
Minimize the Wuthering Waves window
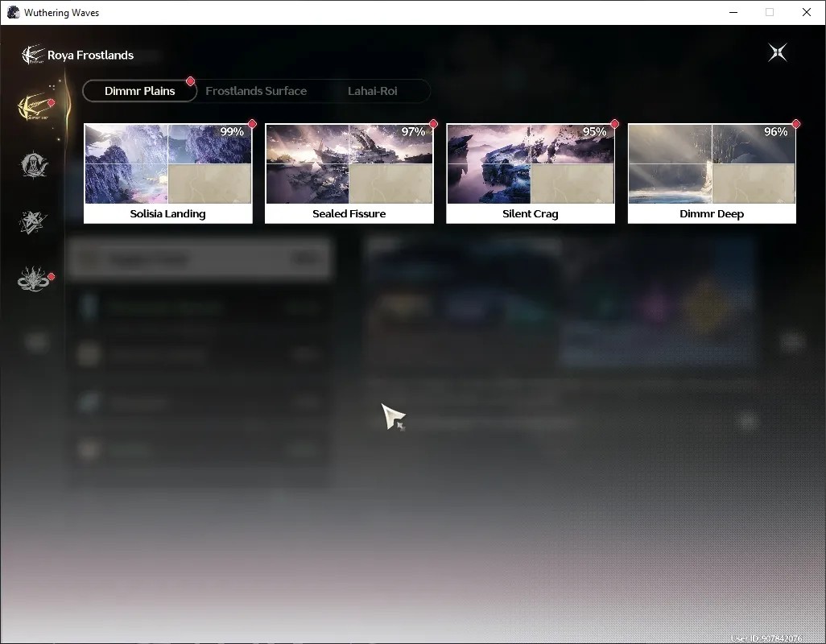coord(733,12)
